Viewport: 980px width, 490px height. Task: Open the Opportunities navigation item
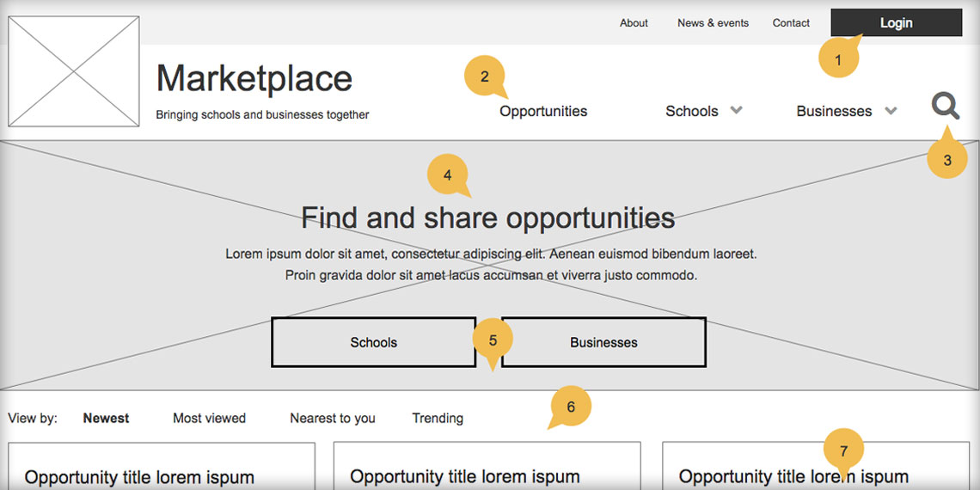[543, 111]
